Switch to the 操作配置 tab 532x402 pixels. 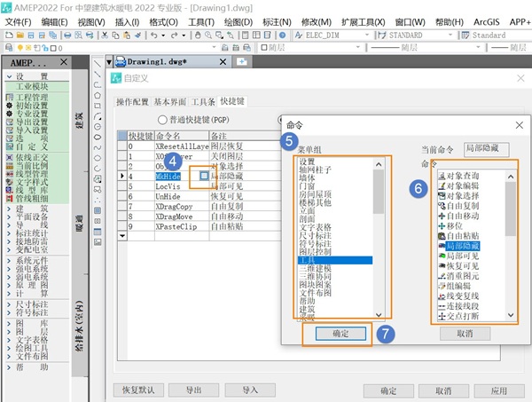pyautogui.click(x=132, y=101)
